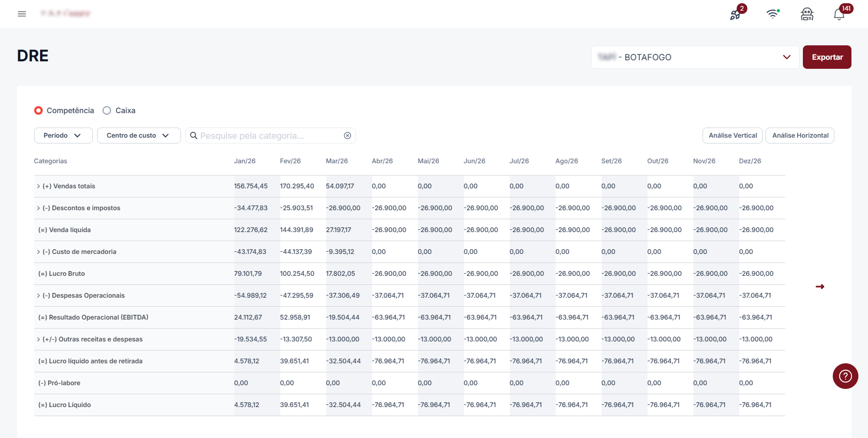Expand the Vendas totais row
This screenshot has height=438, width=868.
pyautogui.click(x=38, y=186)
